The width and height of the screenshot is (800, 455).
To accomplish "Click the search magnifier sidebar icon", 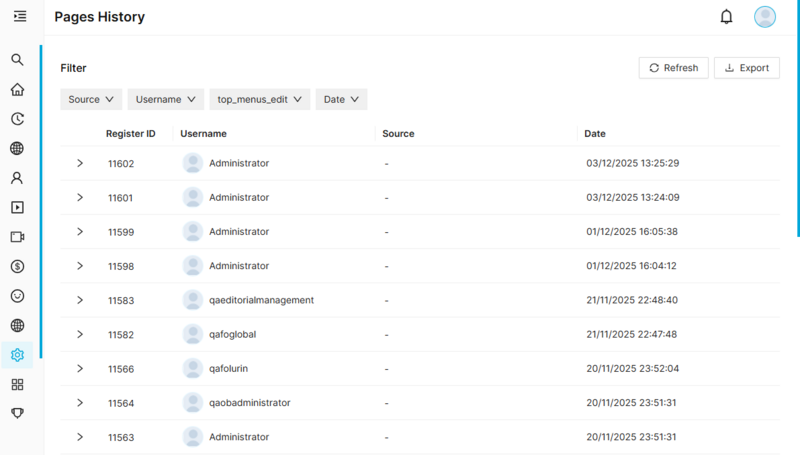I will [17, 60].
